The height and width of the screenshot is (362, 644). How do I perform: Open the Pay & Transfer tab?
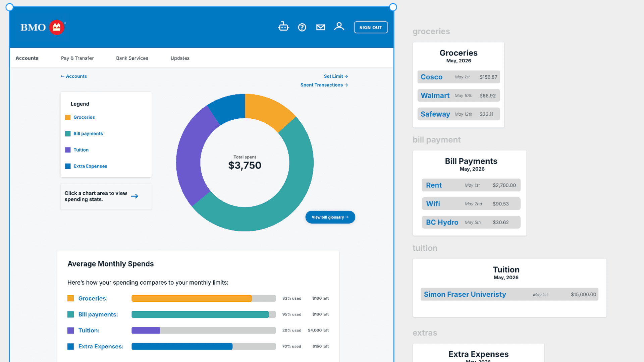click(x=77, y=58)
